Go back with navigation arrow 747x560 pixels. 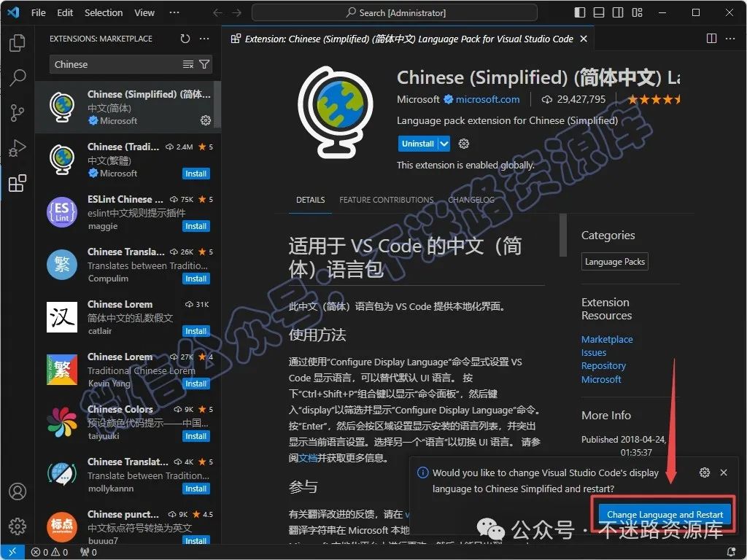pos(217,13)
